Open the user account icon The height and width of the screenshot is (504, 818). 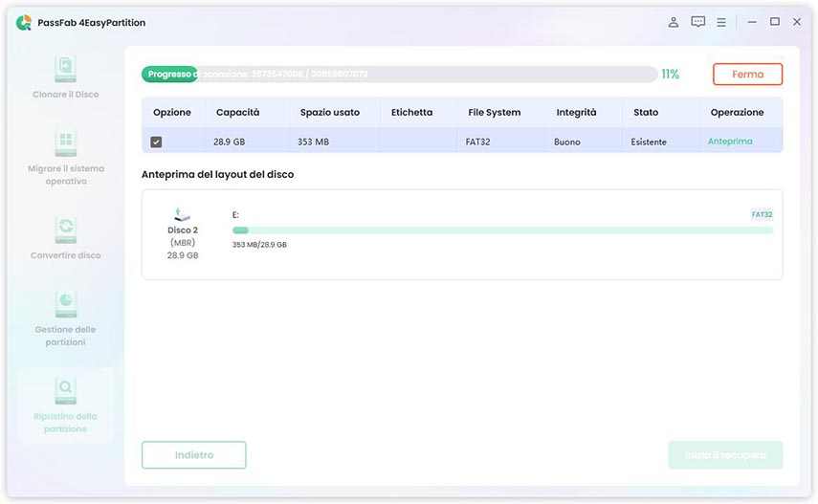[674, 22]
